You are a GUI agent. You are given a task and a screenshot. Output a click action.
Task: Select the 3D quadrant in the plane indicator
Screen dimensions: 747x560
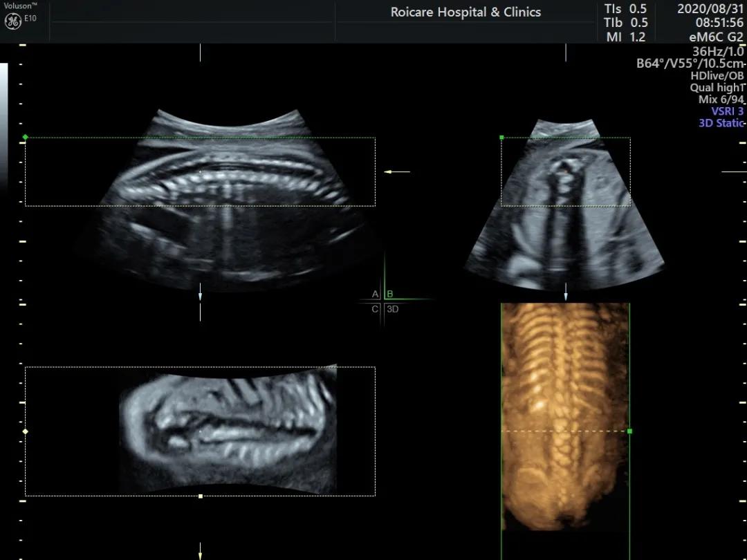(392, 309)
